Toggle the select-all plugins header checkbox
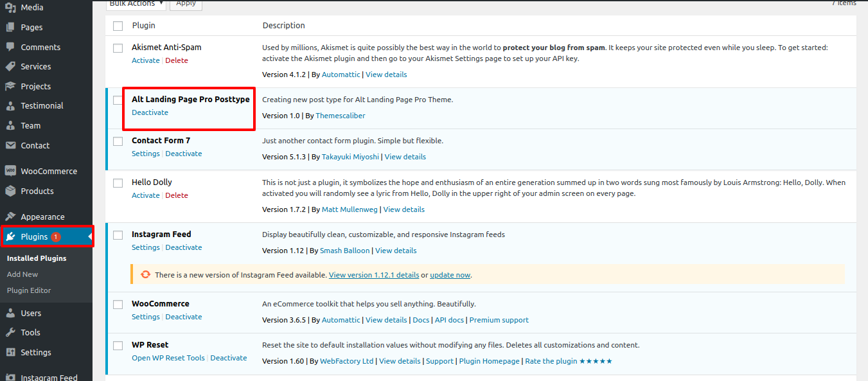Image resolution: width=868 pixels, height=381 pixels. (118, 26)
